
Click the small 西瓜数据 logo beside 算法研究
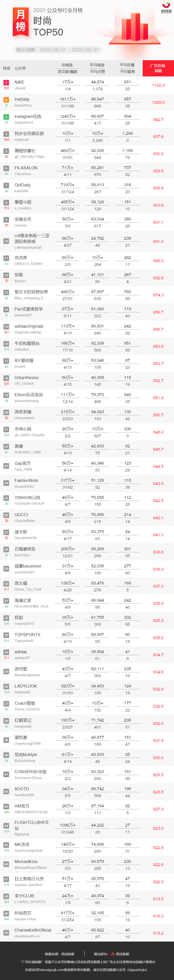click(112, 954)
